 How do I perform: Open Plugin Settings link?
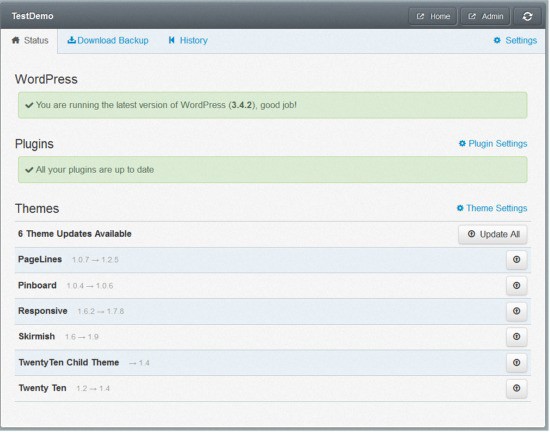pos(493,144)
